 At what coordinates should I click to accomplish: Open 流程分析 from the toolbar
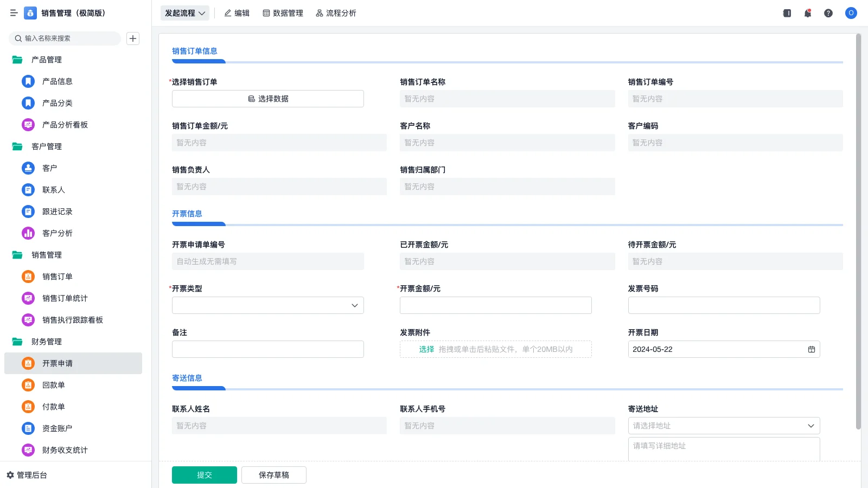tap(336, 13)
